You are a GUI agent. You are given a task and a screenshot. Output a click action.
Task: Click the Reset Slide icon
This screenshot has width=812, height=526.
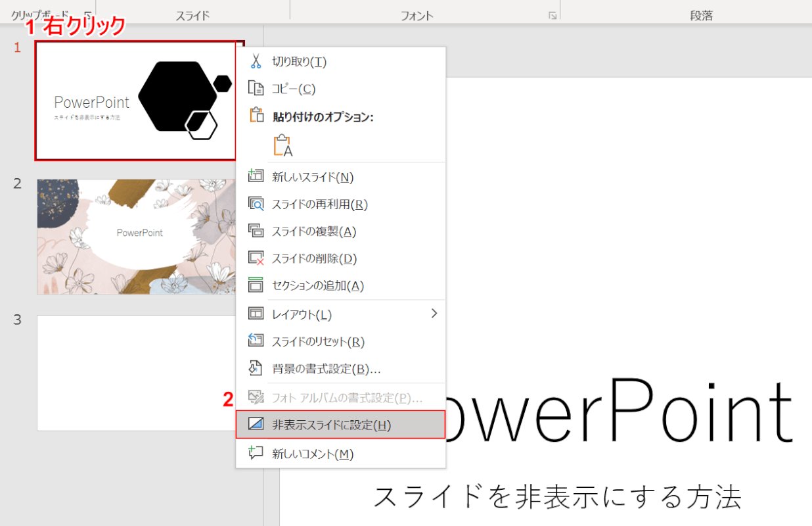256,341
